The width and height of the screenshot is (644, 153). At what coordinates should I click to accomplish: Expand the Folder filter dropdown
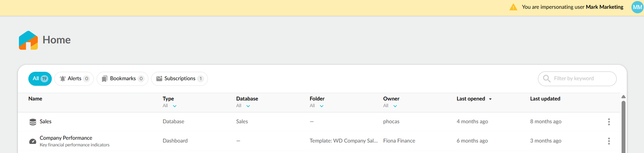321,106
